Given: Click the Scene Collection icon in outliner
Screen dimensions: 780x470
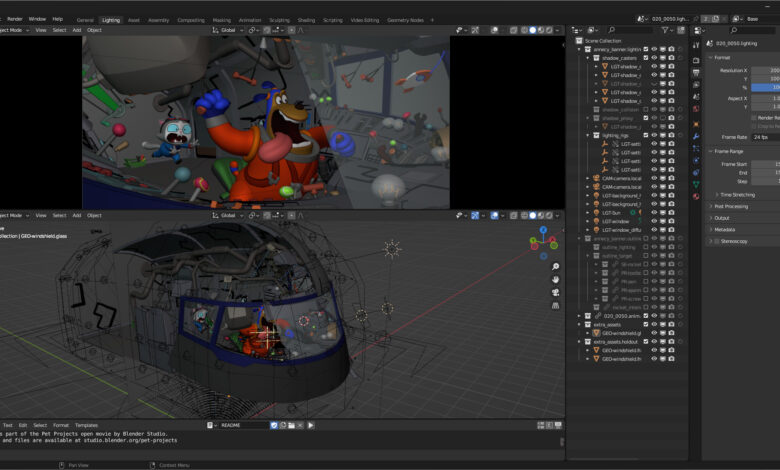Looking at the screenshot, I should (579, 41).
